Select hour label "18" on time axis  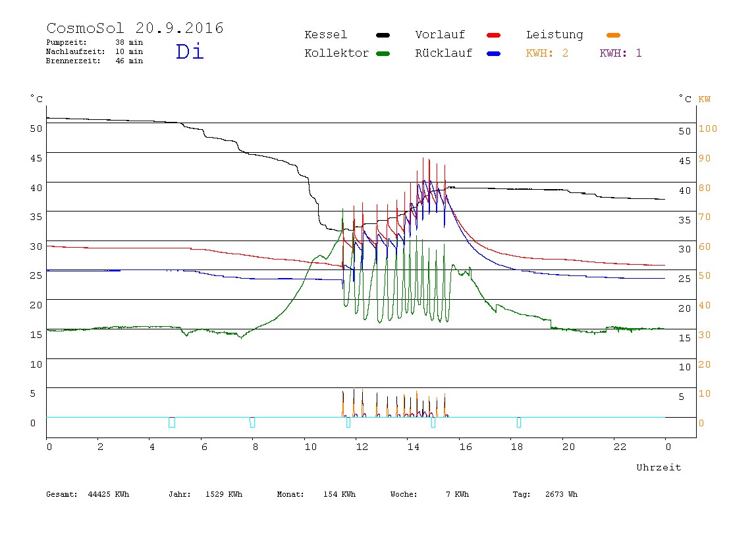tap(517, 447)
